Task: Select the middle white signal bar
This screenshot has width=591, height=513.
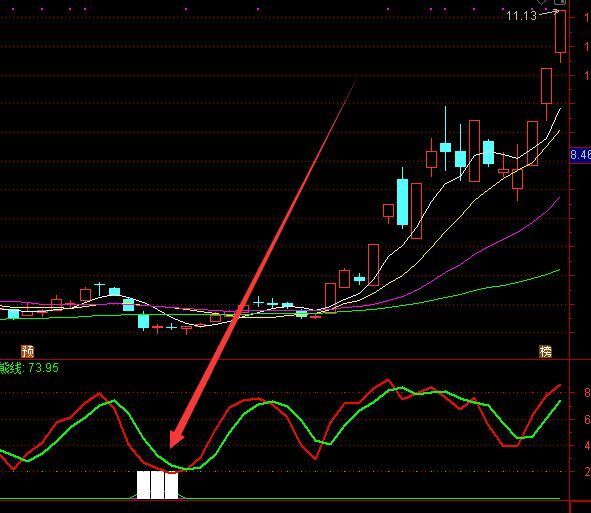Action: click(x=157, y=485)
